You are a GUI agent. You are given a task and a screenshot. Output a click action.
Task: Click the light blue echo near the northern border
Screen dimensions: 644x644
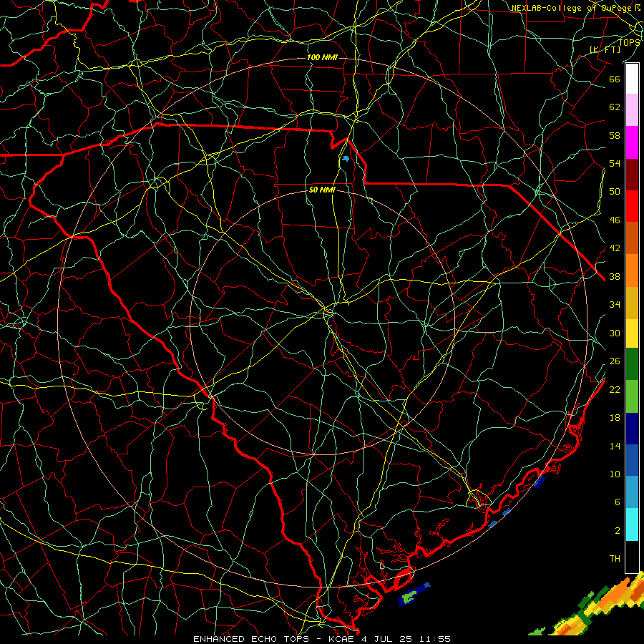346,159
